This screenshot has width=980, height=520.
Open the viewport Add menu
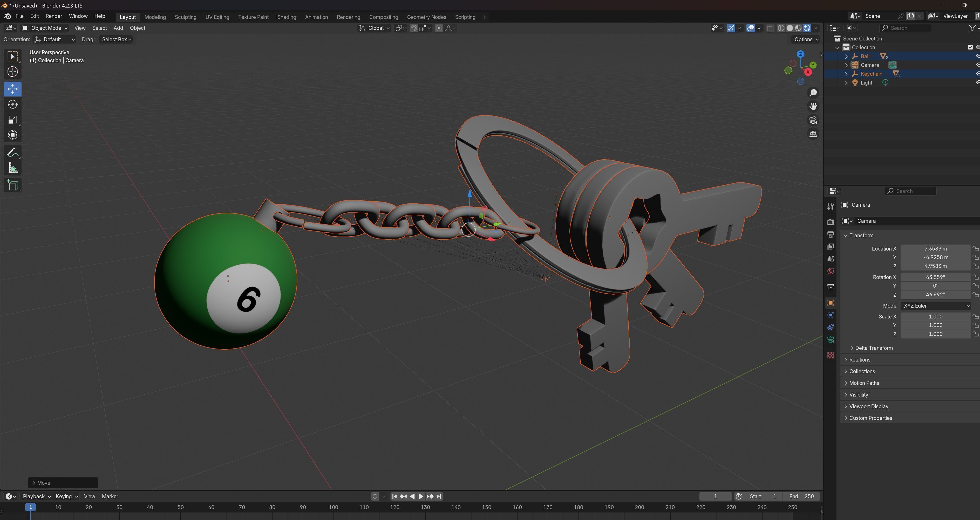pos(118,28)
